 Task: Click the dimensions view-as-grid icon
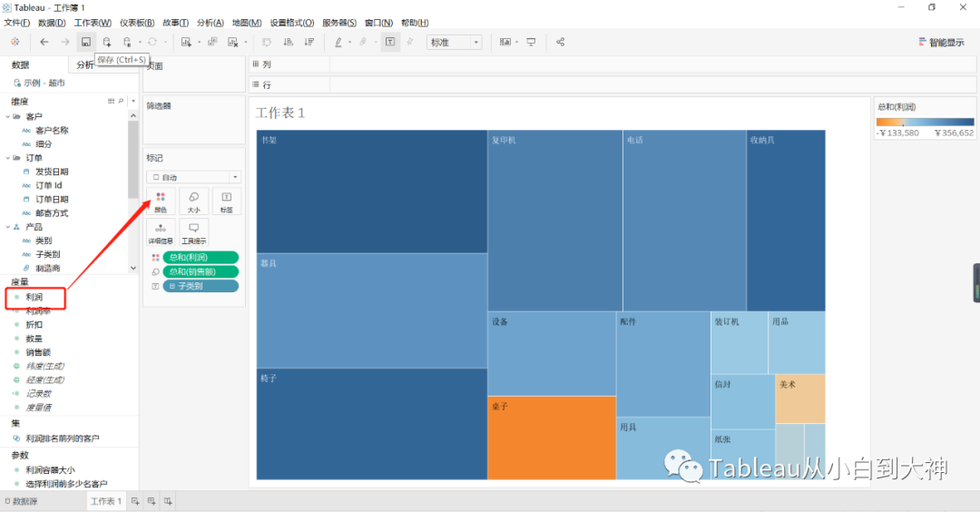pyautogui.click(x=112, y=101)
